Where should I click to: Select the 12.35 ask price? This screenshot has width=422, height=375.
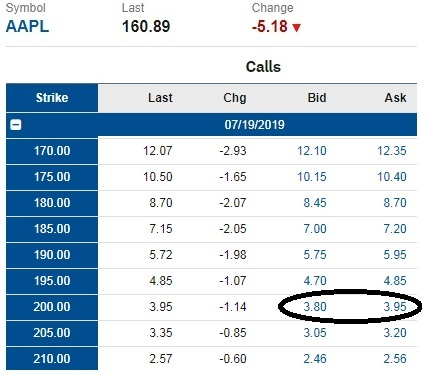click(392, 151)
